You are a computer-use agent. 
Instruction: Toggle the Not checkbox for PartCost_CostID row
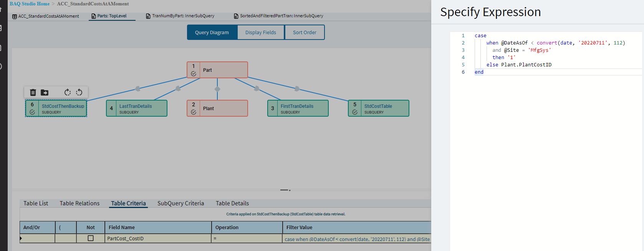91,238
